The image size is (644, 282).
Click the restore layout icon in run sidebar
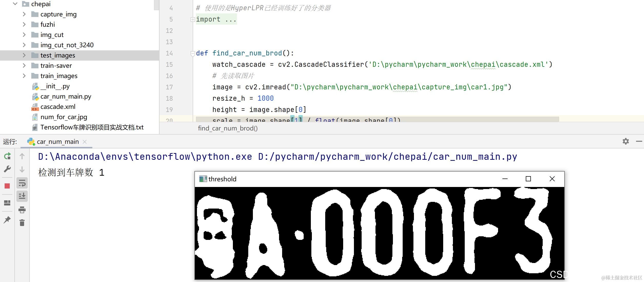tap(7, 203)
